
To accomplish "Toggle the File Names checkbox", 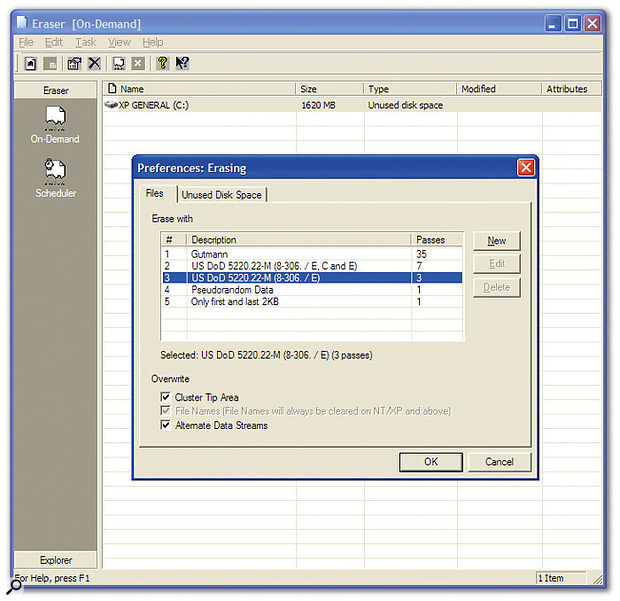I will point(165,410).
